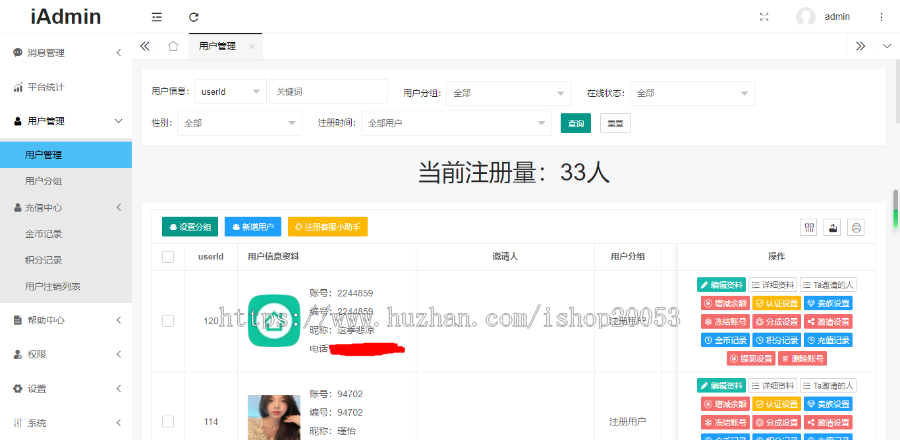The width and height of the screenshot is (900, 440).
Task: Click 邀请设置 for user 120
Action: coord(828,321)
